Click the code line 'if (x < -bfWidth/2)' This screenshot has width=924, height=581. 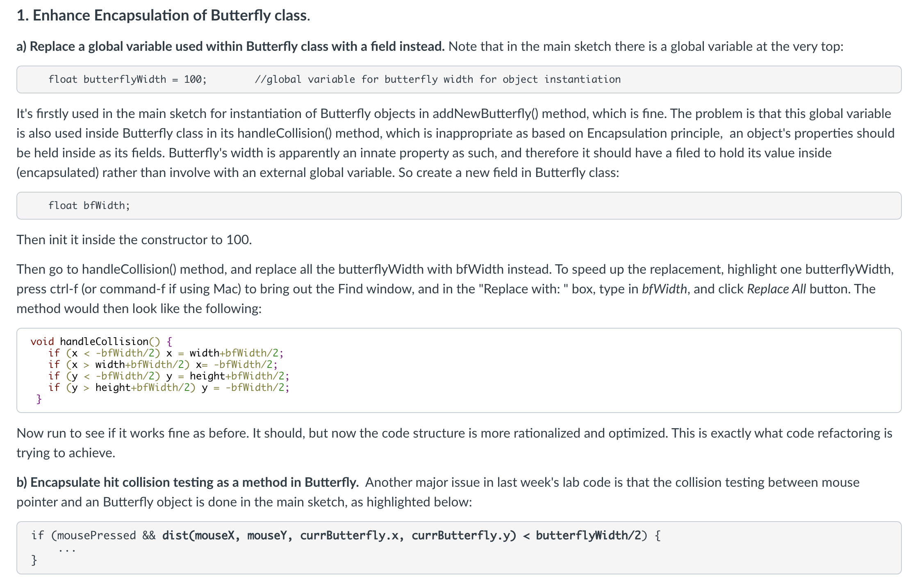[166, 353]
